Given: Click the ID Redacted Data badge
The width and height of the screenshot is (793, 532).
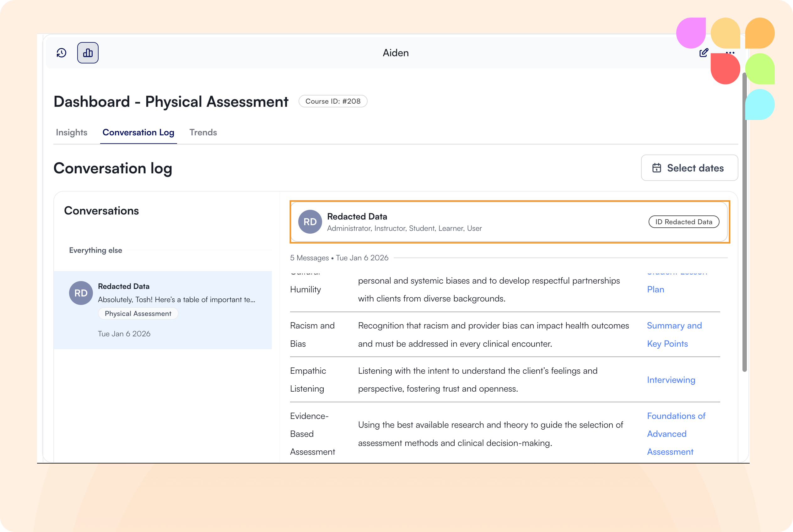Looking at the screenshot, I should coord(684,222).
